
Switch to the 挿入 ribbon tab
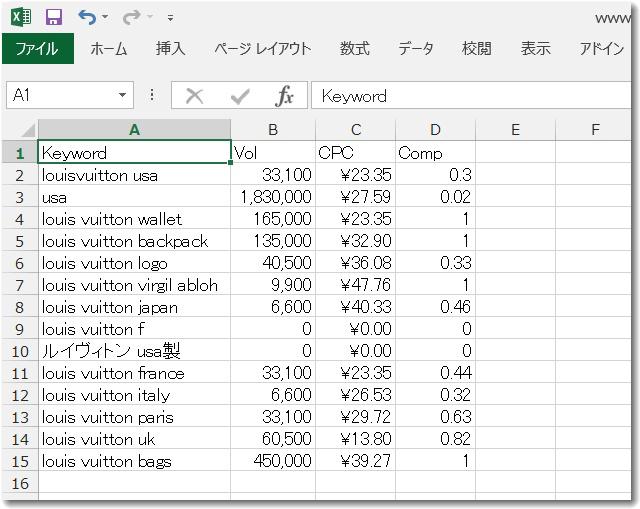pyautogui.click(x=170, y=48)
